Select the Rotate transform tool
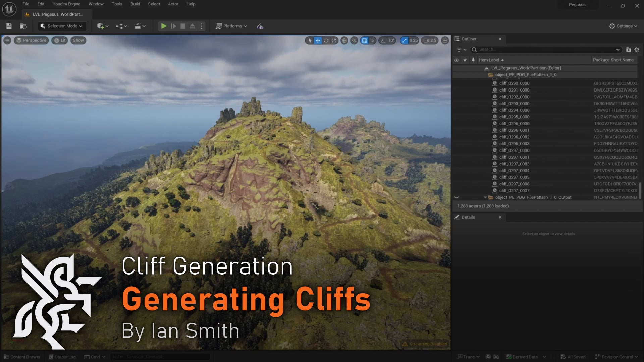 [x=326, y=40]
